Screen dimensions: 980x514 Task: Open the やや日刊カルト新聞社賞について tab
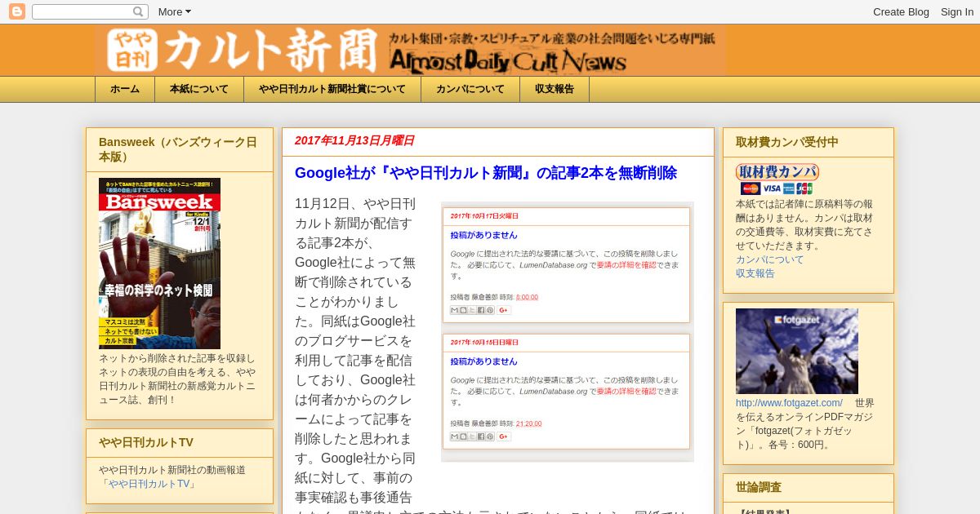[332, 89]
